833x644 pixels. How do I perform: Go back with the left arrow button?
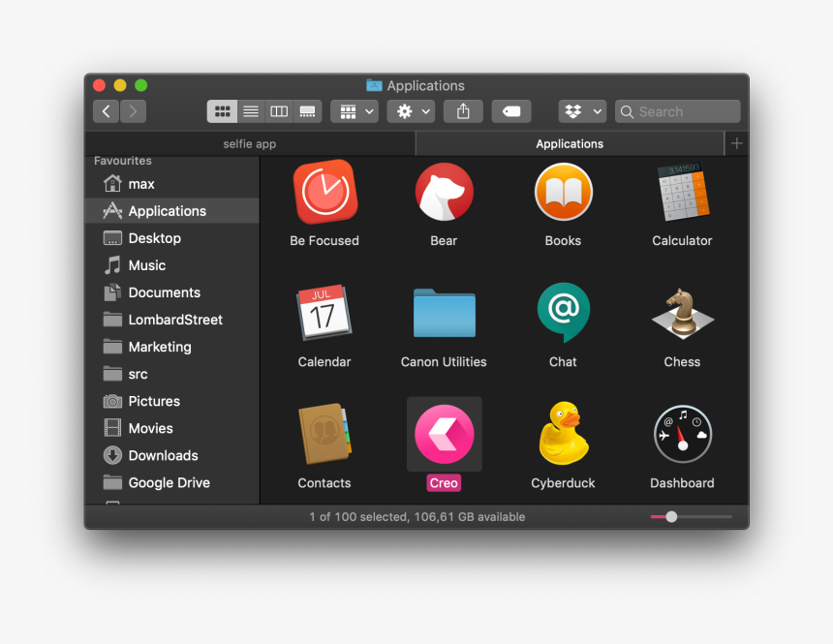click(x=106, y=111)
